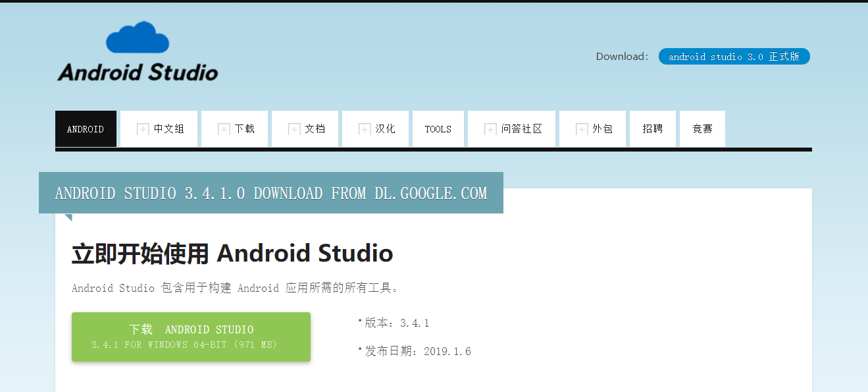Select the ANDROID navigation tab
868x392 pixels.
point(86,128)
